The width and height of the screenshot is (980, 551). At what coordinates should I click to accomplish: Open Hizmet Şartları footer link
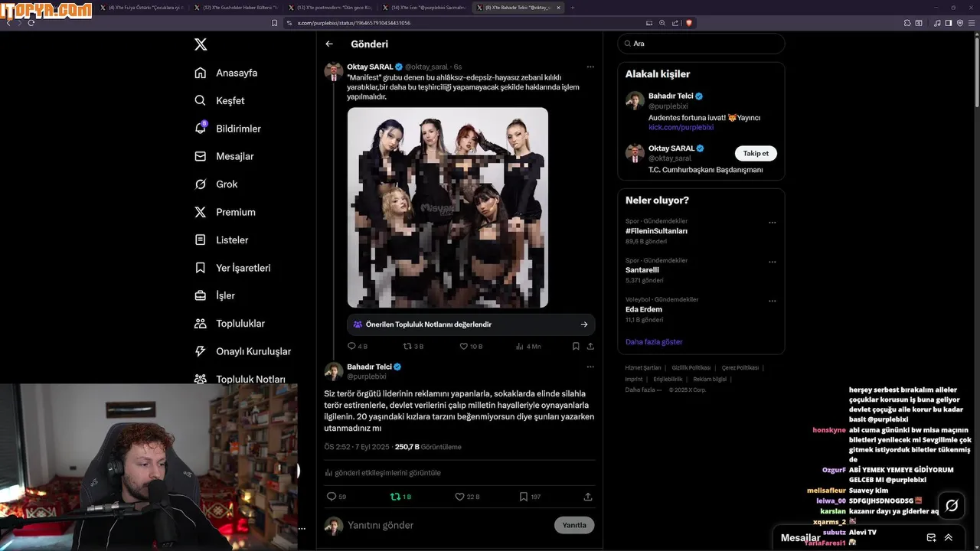643,368
